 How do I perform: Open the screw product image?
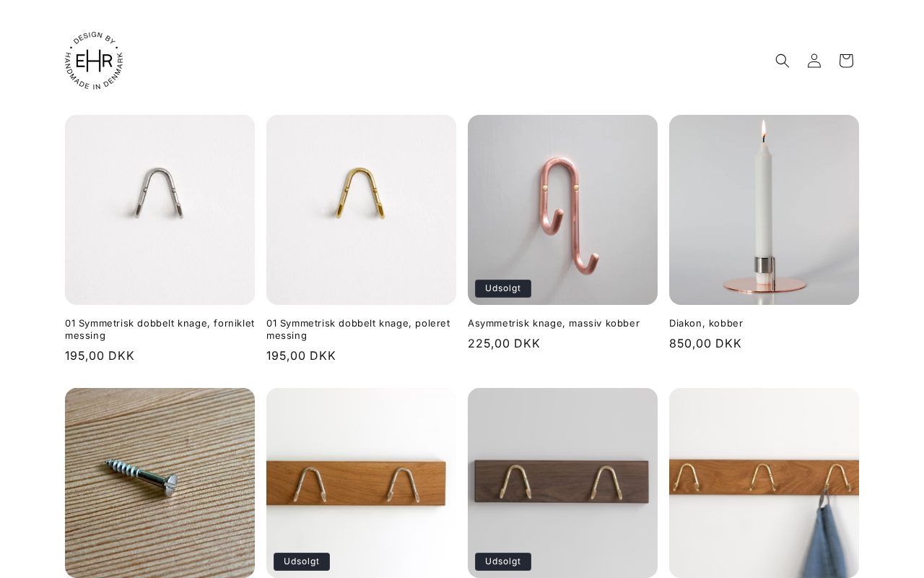click(x=160, y=483)
